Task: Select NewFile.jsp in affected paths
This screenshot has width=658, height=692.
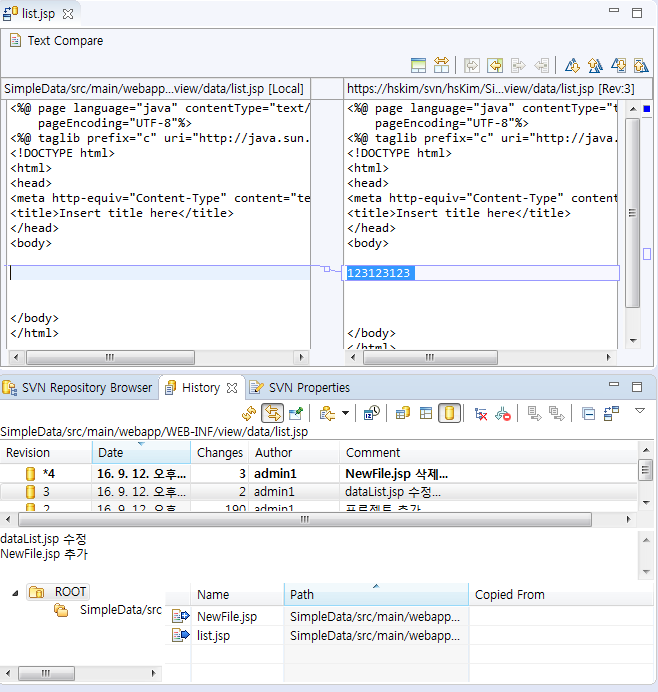Action: pyautogui.click(x=227, y=617)
